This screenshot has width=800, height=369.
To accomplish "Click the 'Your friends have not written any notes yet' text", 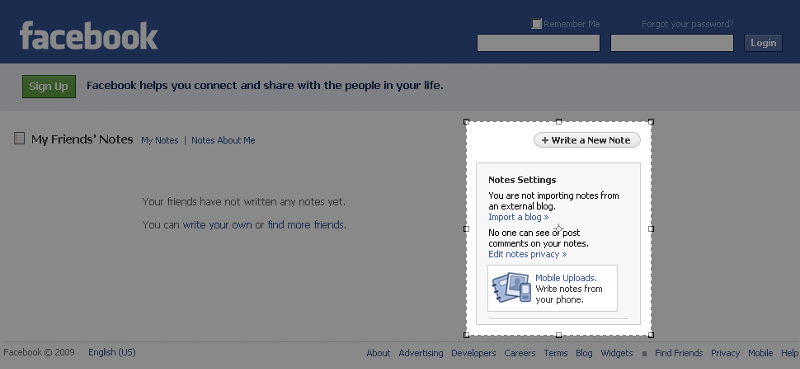I will (x=244, y=202).
